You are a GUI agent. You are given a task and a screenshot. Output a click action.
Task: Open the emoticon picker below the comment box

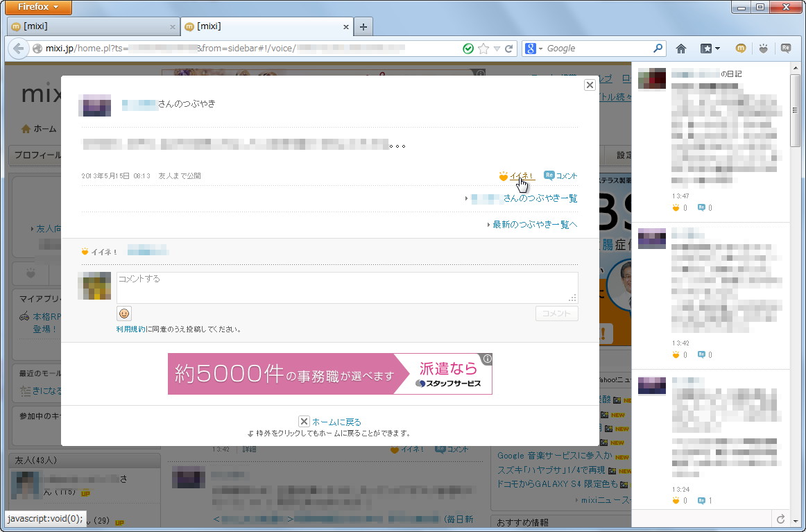[x=124, y=313]
